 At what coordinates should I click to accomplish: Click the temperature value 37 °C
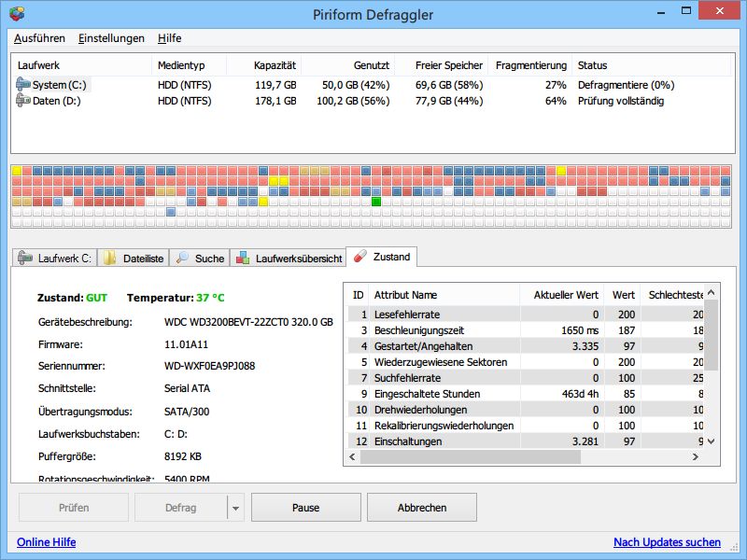[210, 298]
